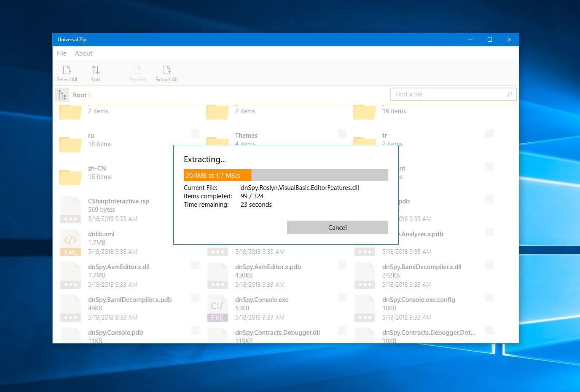Open the folder tree icon beside Root

click(62, 95)
